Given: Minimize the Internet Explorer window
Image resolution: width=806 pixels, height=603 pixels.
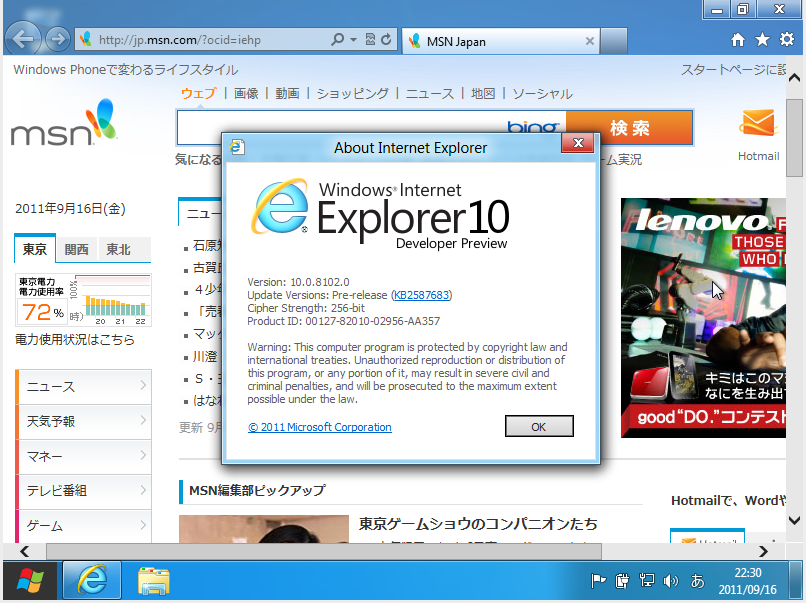Looking at the screenshot, I should (x=717, y=9).
